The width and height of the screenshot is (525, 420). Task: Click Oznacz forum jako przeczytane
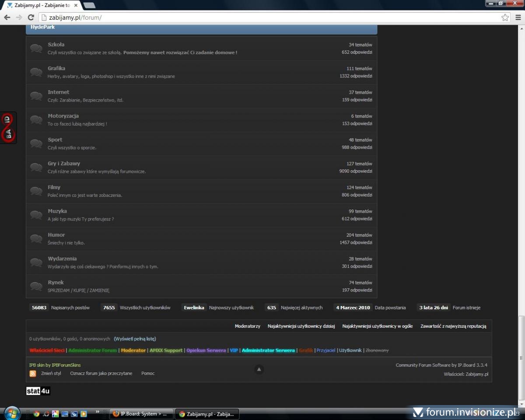[x=101, y=374]
